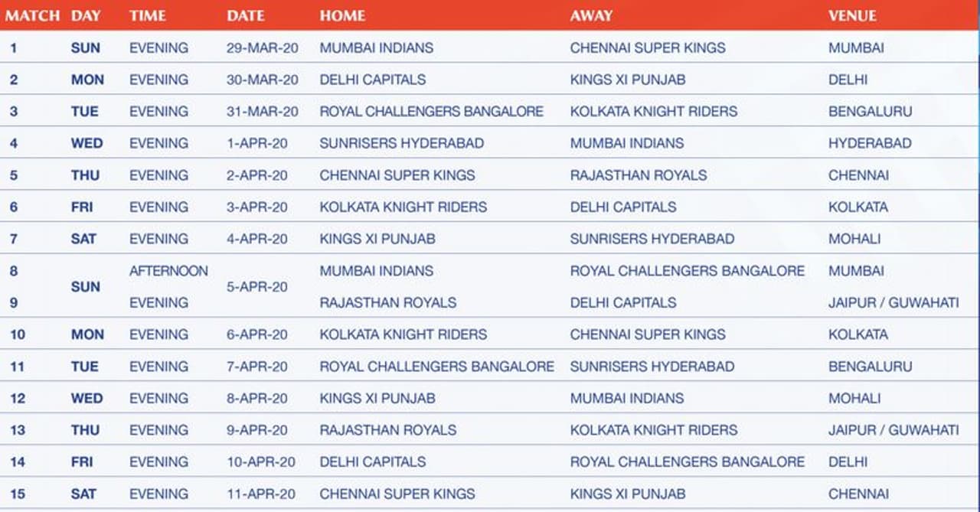Click Rajasthan Royals away team in match 5
Screen dimensions: 980x512
tap(638, 175)
